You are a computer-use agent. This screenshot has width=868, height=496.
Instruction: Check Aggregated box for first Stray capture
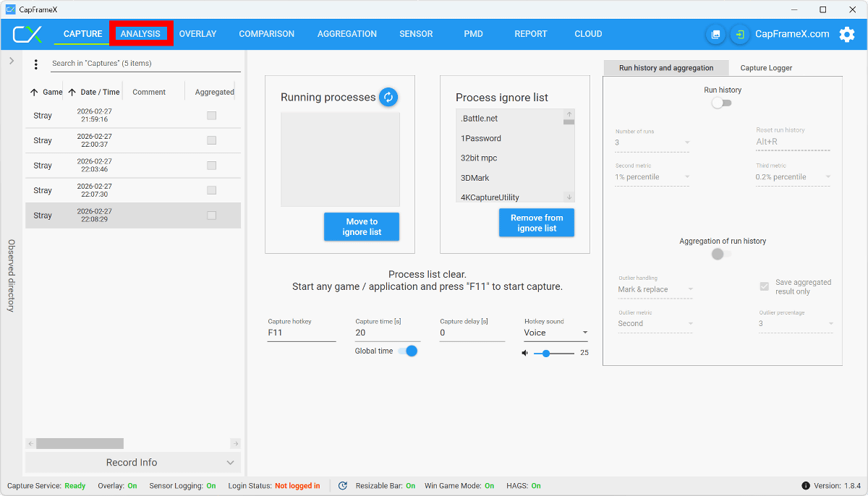[211, 116]
